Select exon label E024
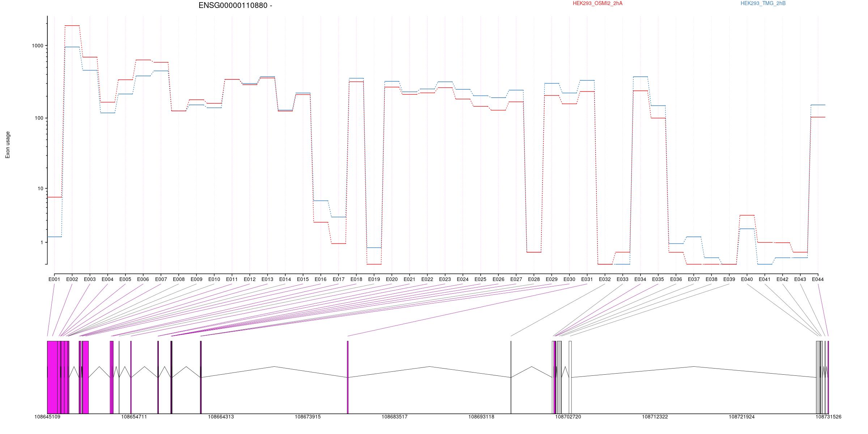The height and width of the screenshot is (434, 868). 463,279
